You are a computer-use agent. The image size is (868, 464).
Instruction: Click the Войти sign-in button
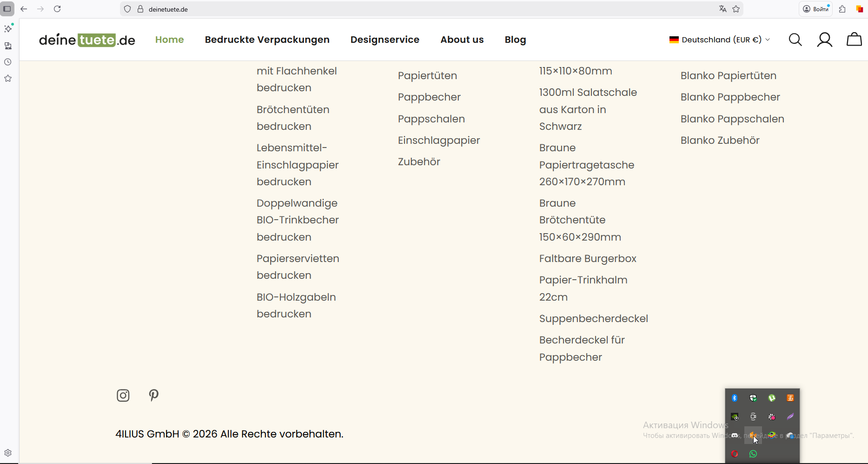[816, 9]
